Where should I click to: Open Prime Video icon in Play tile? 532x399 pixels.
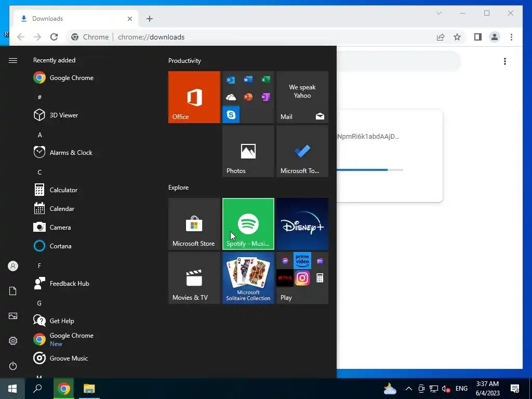click(x=302, y=261)
